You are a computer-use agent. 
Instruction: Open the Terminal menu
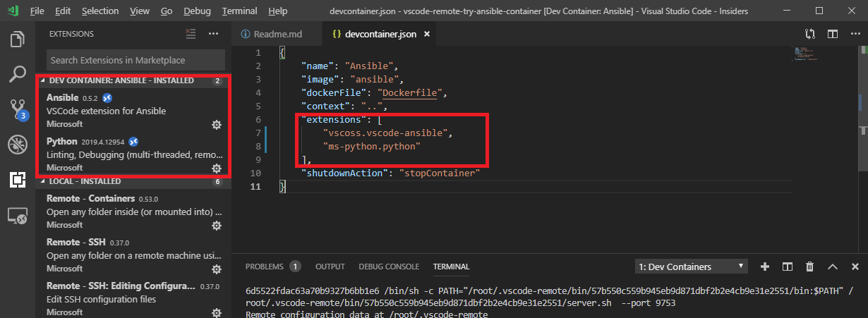(x=239, y=11)
